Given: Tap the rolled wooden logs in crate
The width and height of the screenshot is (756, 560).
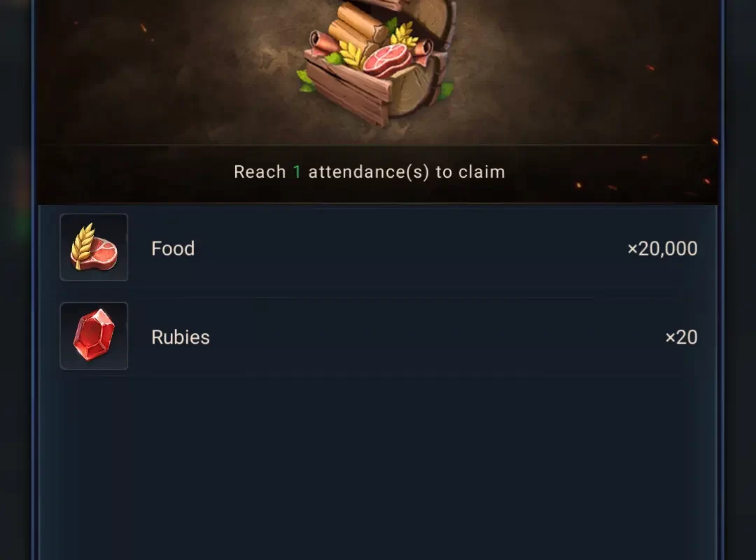Looking at the screenshot, I should point(360,25).
